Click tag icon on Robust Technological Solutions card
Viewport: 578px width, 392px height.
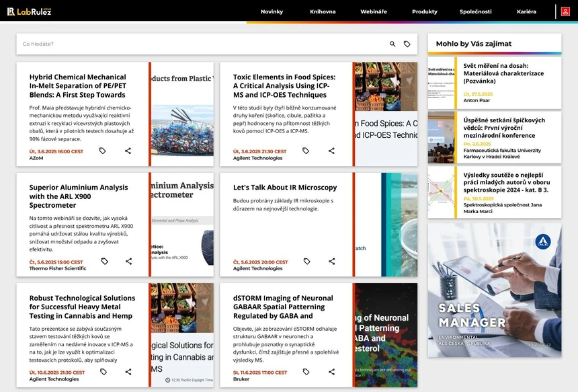click(x=104, y=372)
